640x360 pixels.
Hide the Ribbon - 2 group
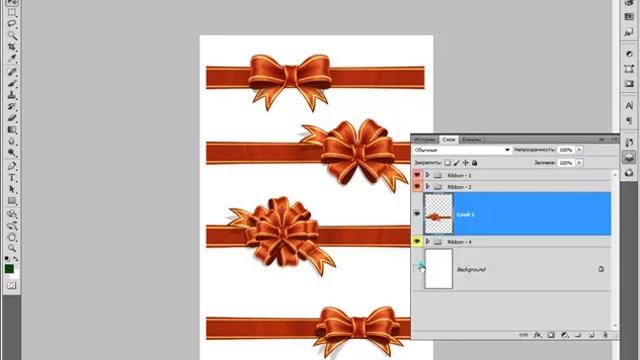(417, 187)
